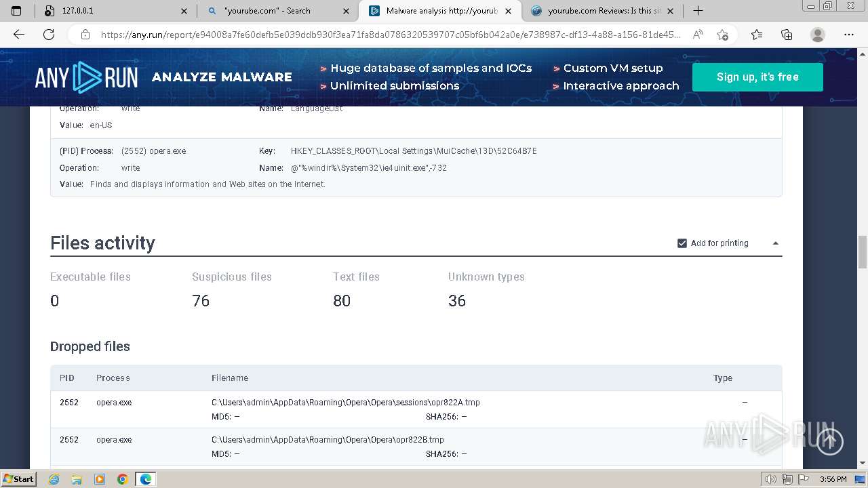
Task: Click the ie4uinit.exe name value
Action: click(369, 168)
